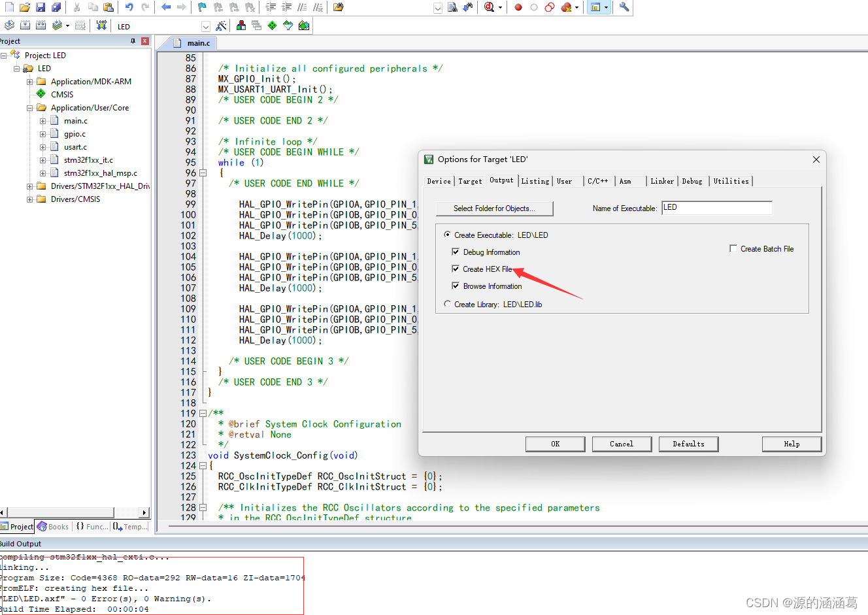Viewport: 868px width, 615px height.
Task: Expand Drivers/STM32F1xx_HAL_Driver folder
Action: (29, 186)
